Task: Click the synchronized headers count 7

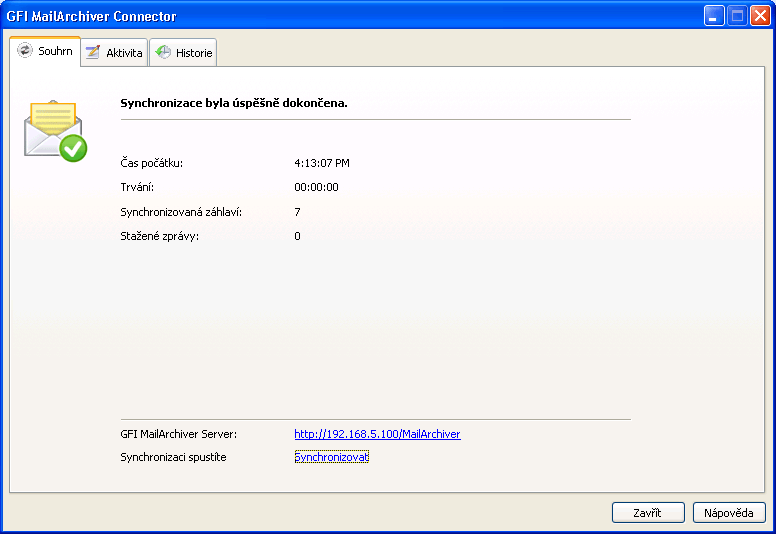Action: (297, 212)
